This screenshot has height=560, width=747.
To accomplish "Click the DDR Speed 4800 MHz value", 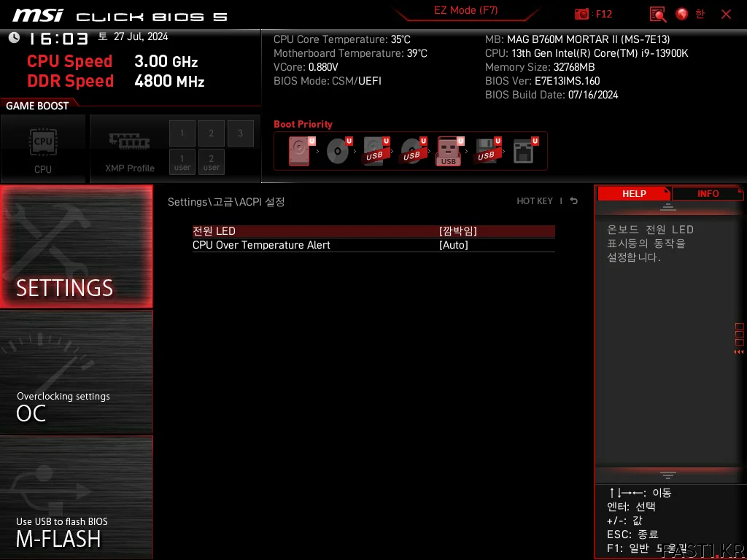I will [x=169, y=81].
